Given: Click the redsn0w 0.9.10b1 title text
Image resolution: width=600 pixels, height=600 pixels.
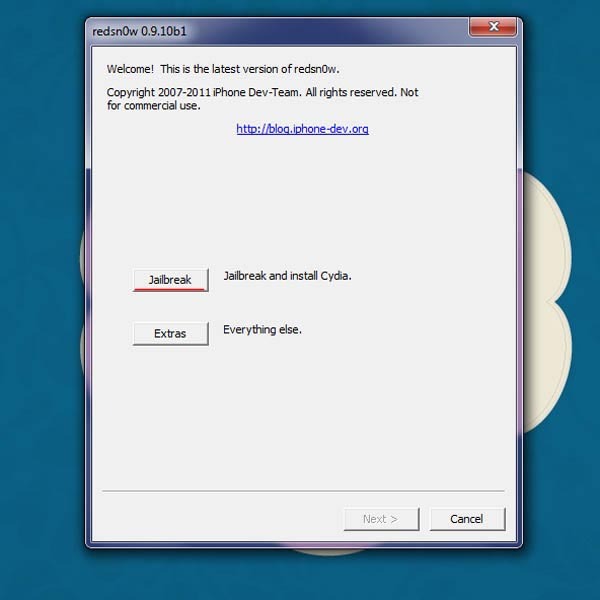Looking at the screenshot, I should [139, 31].
